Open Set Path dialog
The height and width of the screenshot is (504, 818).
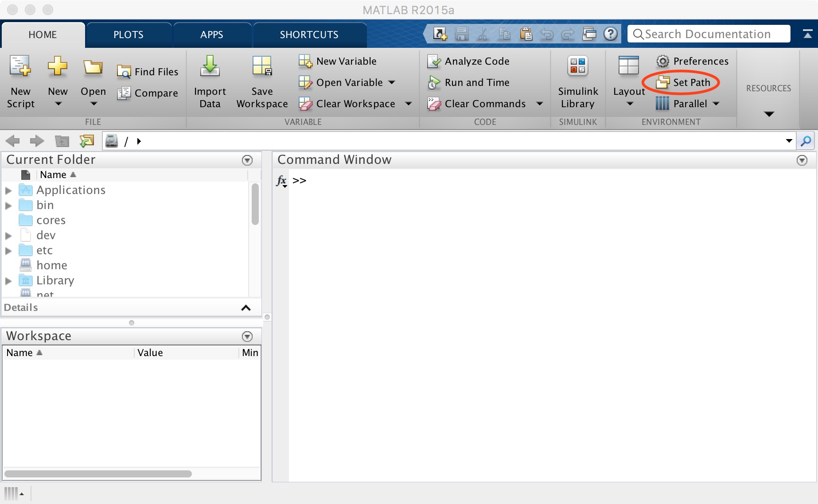pyautogui.click(x=683, y=82)
